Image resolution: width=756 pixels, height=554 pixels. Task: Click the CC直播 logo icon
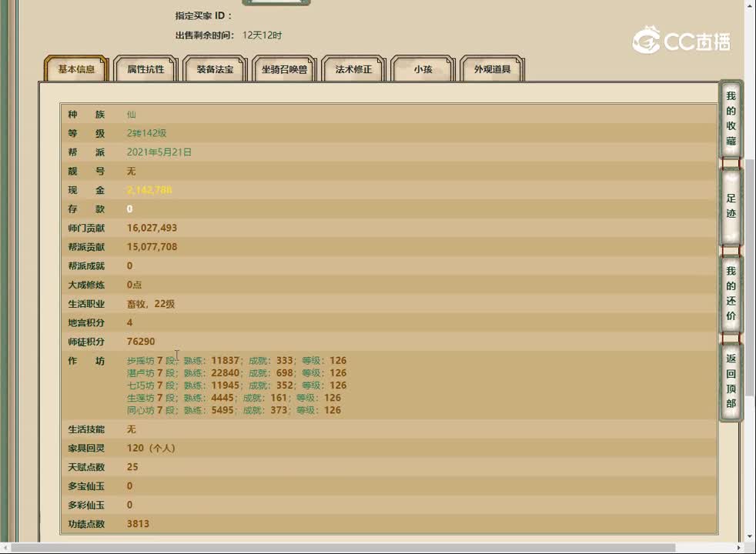(x=647, y=40)
